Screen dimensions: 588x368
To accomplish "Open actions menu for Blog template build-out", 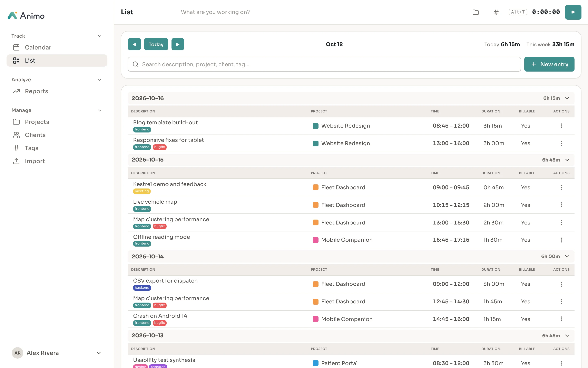I will coord(561,126).
